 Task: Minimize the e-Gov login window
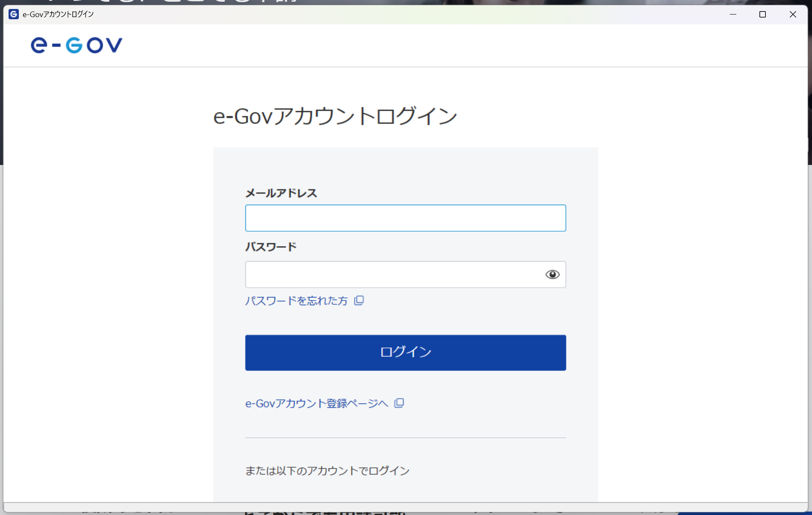click(733, 14)
